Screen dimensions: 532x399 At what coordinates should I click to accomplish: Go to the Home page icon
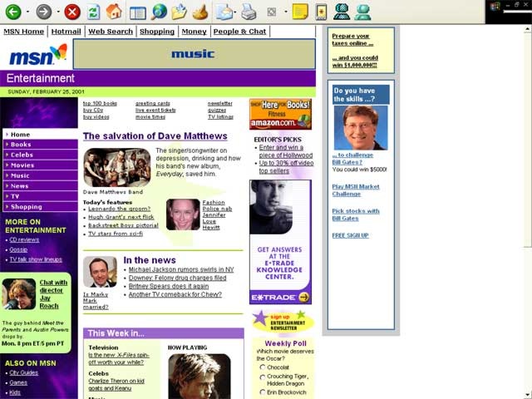114,11
